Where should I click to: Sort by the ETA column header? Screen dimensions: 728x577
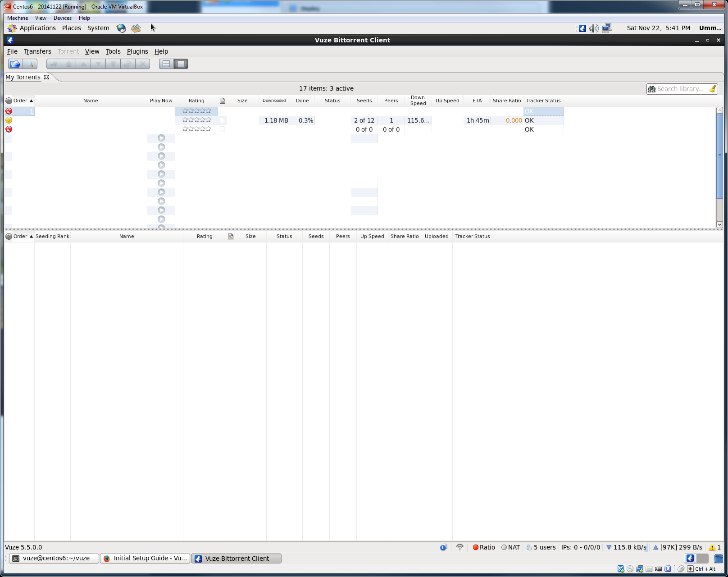(x=477, y=101)
